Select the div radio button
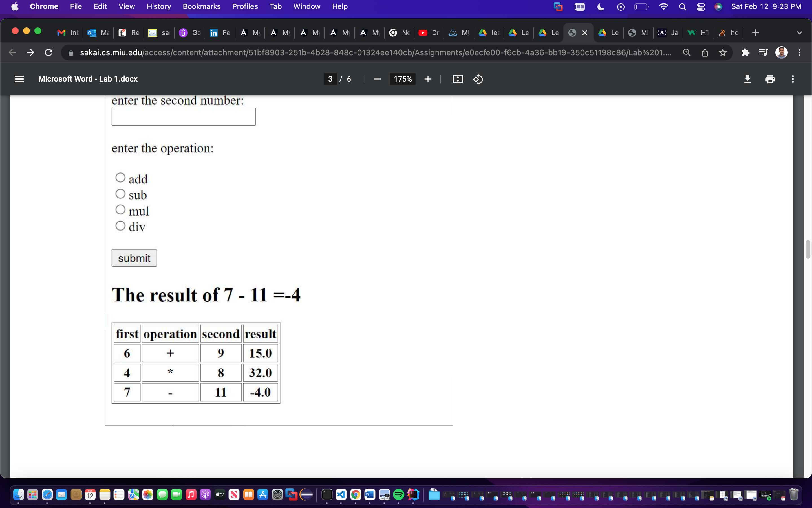 point(120,225)
